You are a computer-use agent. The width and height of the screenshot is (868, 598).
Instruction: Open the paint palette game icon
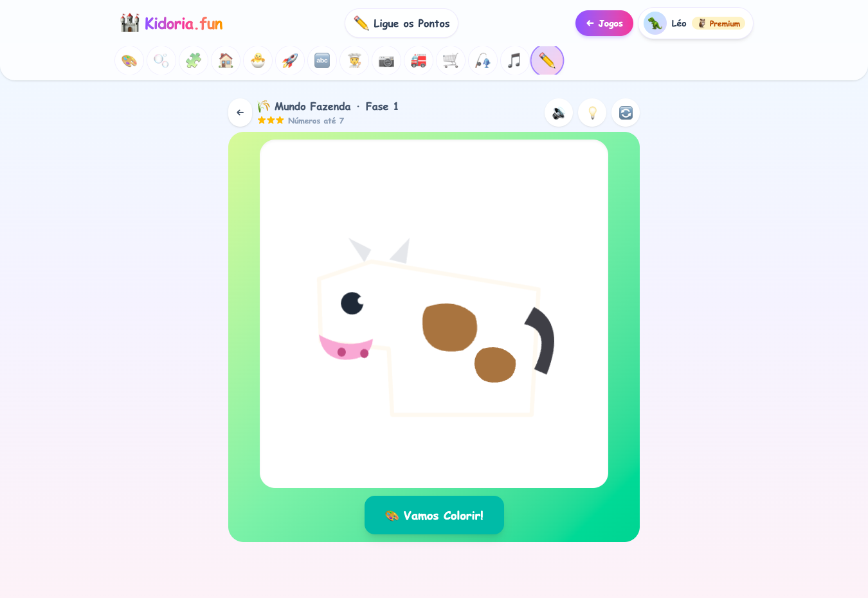(129, 60)
